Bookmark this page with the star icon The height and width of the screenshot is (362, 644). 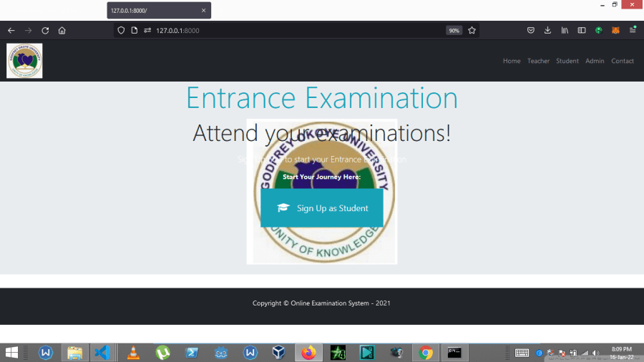[472, 30]
